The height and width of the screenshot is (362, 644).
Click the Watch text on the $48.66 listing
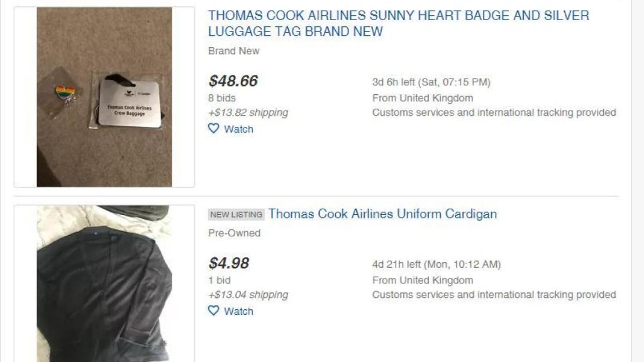[238, 129]
